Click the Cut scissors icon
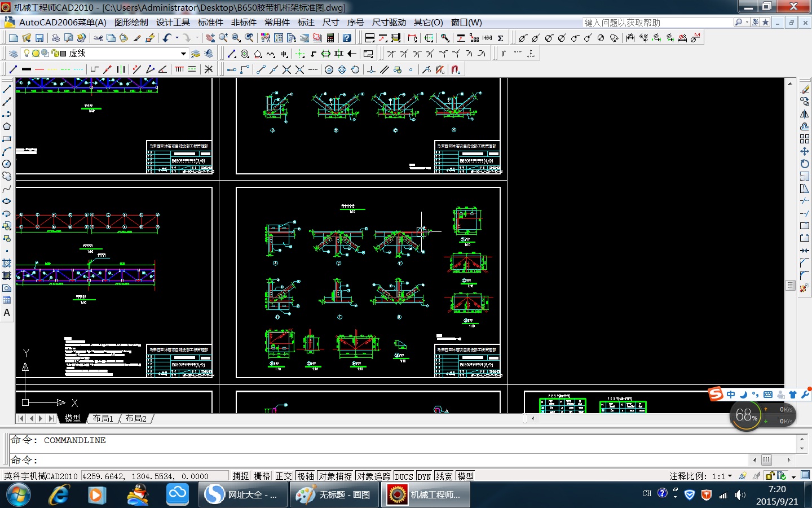This screenshot has width=812, height=508. [98, 38]
